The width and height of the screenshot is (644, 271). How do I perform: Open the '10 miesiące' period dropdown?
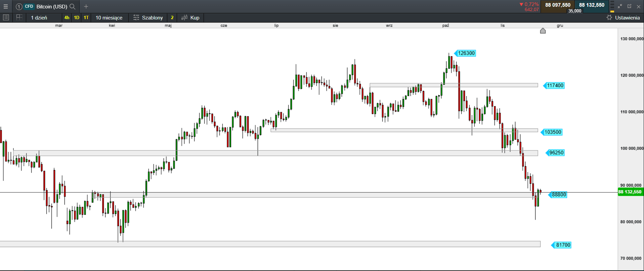point(109,17)
